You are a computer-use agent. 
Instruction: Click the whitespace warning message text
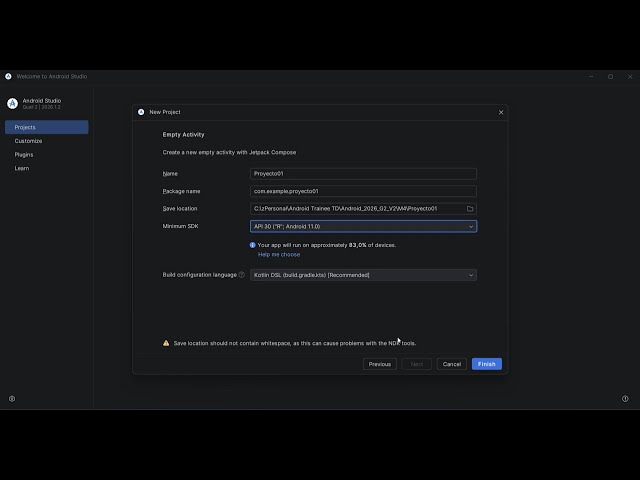tap(295, 343)
